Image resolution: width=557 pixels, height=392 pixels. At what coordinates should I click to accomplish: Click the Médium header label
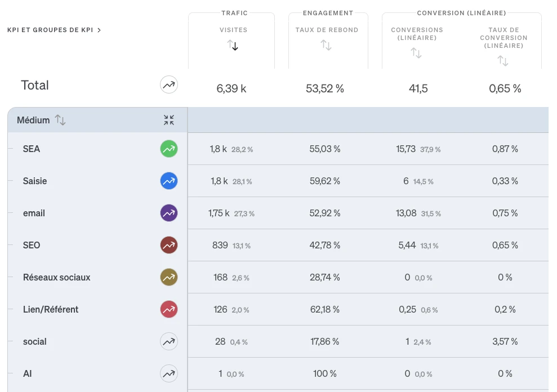(33, 120)
